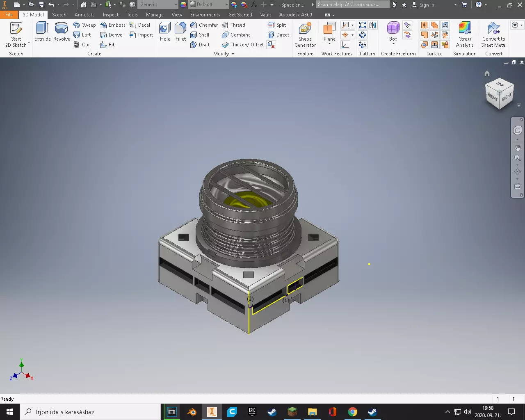Screen dimensions: 525x420
Task: Open the Start 2D Sketch dropdown arrow
Action: (x=29, y=43)
